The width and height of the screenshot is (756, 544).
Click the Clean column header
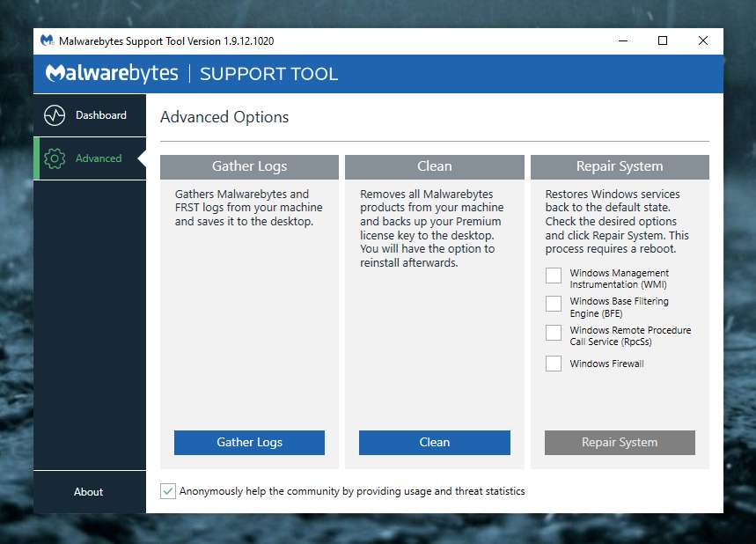click(435, 166)
